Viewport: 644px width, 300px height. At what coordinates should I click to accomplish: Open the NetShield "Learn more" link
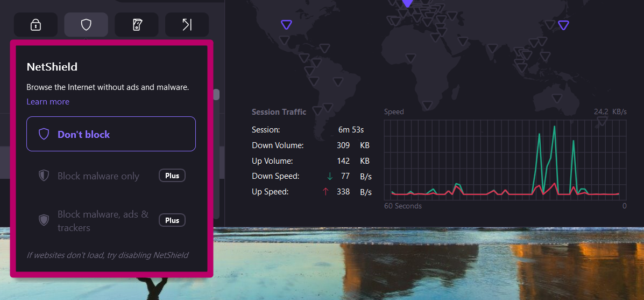48,102
